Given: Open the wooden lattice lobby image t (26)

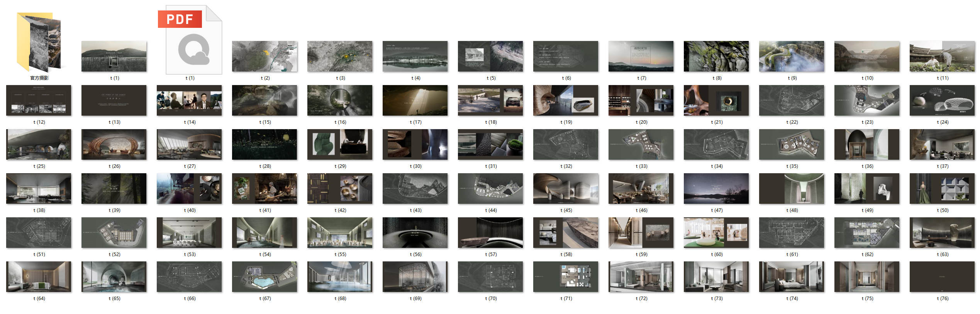Looking at the screenshot, I should coord(114,145).
